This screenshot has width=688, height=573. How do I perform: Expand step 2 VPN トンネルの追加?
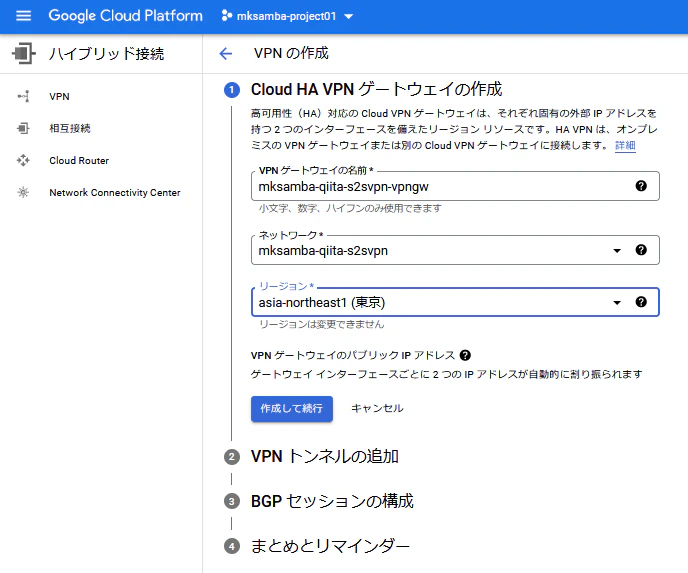324,457
